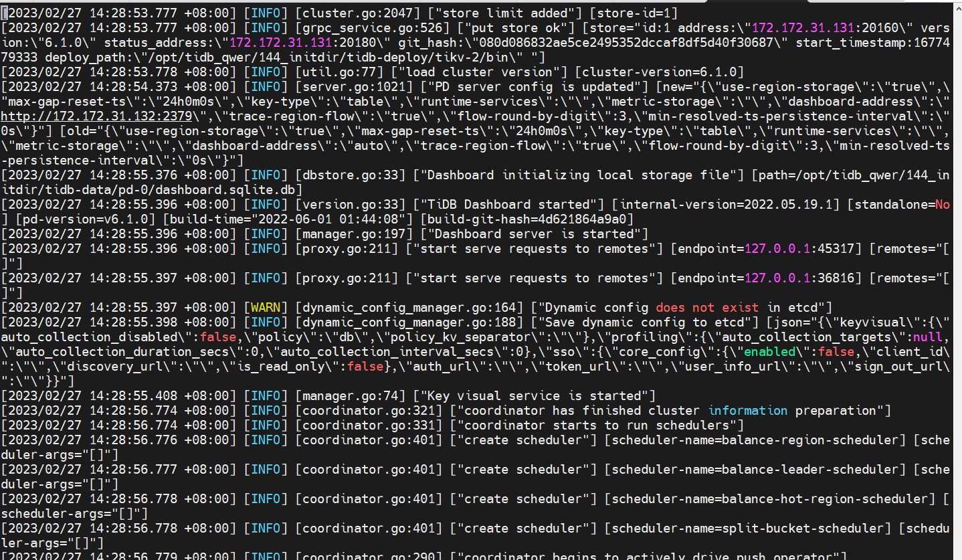962x560 pixels.
Task: Select the red "does not exist" text
Action: pos(707,308)
